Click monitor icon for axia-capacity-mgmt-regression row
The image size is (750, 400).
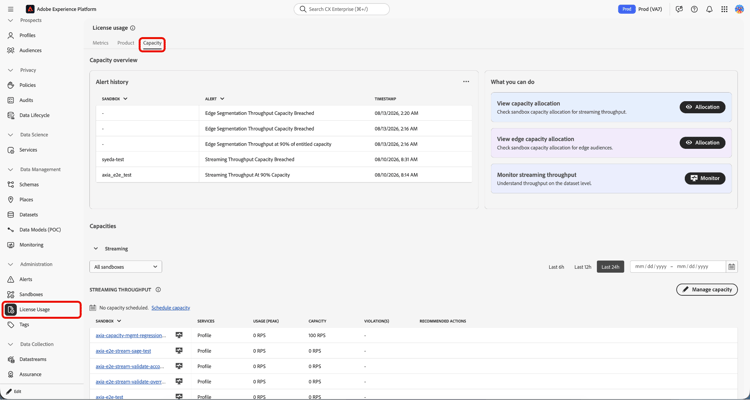point(179,335)
